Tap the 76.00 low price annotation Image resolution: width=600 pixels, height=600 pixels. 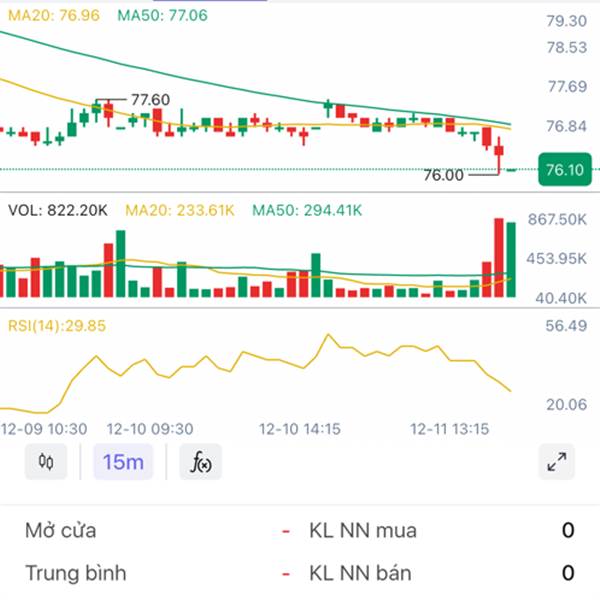(x=443, y=175)
